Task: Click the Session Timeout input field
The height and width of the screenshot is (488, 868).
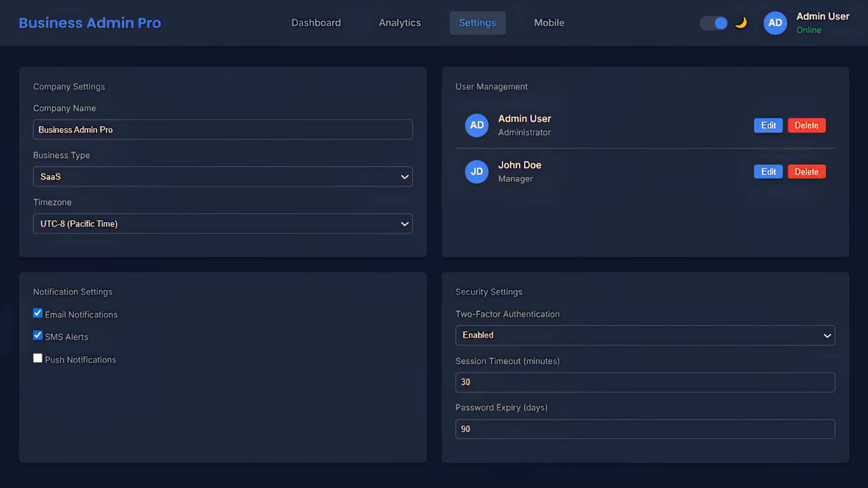Action: coord(645,382)
